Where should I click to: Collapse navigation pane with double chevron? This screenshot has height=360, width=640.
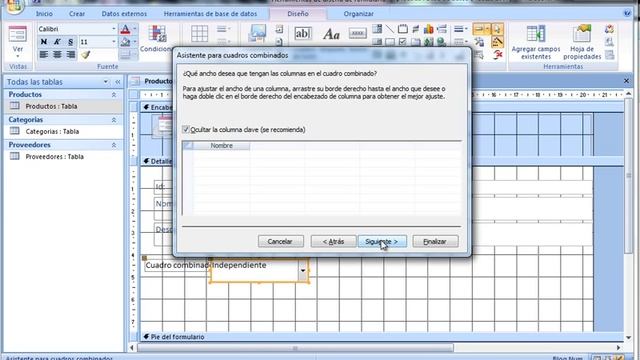118,82
